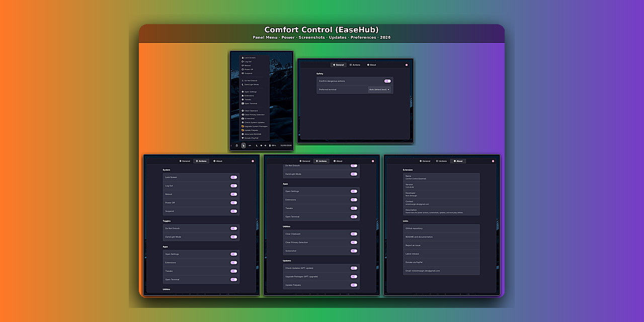
Task: Click the Version row in the About page
Action: [441, 186]
